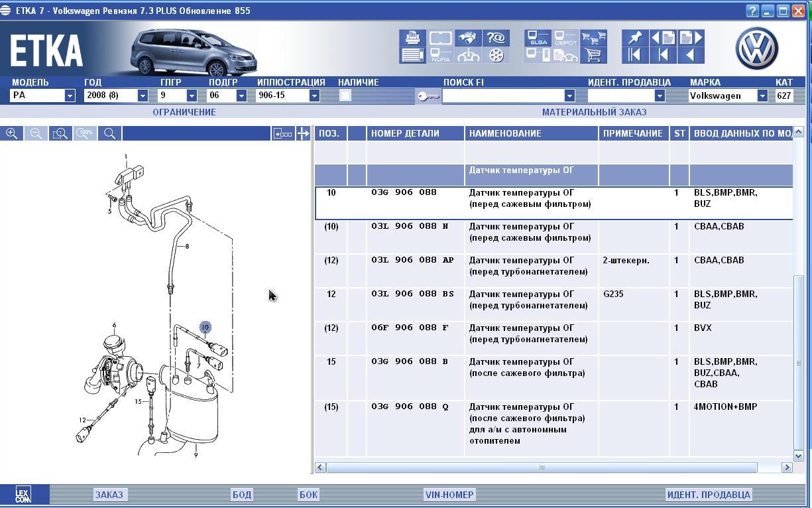Image resolution: width=812 pixels, height=508 pixels.
Task: Click the horizontal scrollbar of parts table
Action: click(x=541, y=468)
